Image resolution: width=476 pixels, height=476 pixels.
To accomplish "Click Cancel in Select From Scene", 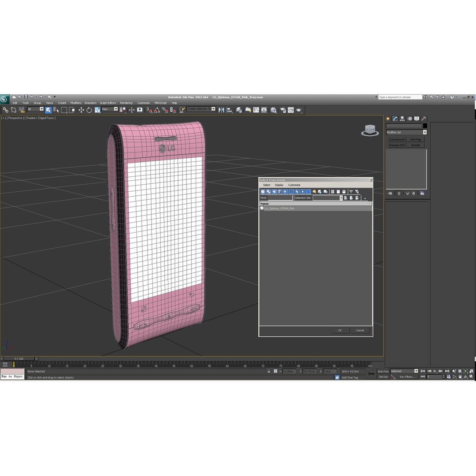I will coord(360,330).
